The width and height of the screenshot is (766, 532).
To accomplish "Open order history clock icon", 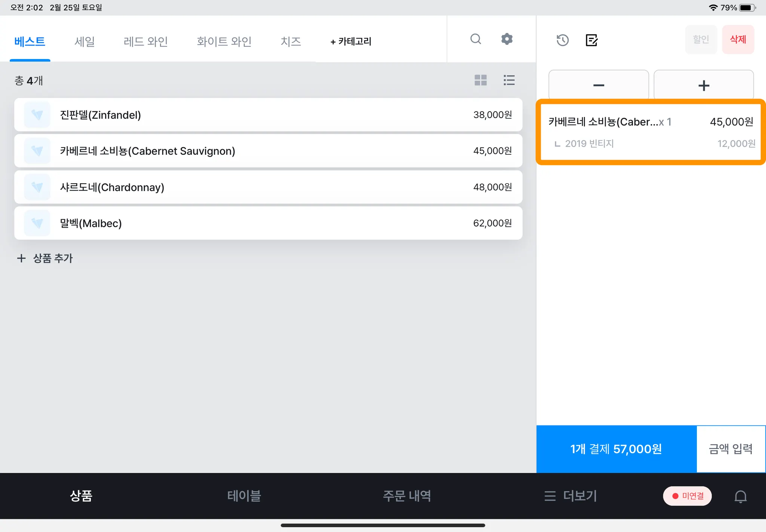I will [563, 40].
